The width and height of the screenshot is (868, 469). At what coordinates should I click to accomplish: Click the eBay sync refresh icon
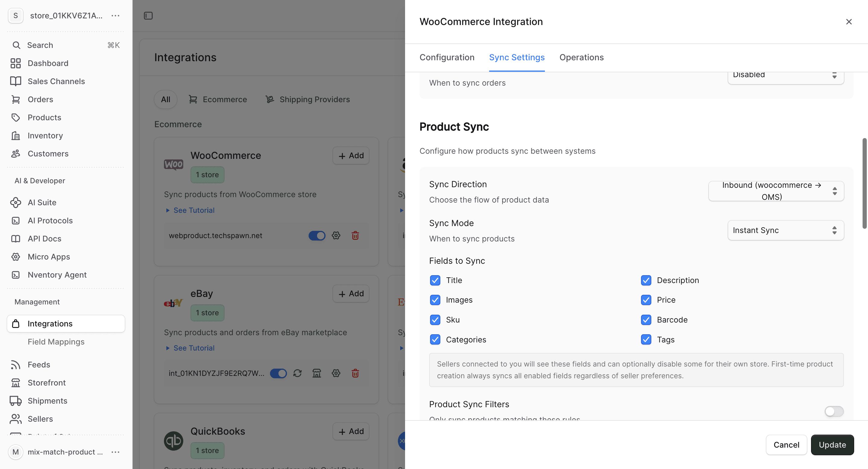point(297,373)
